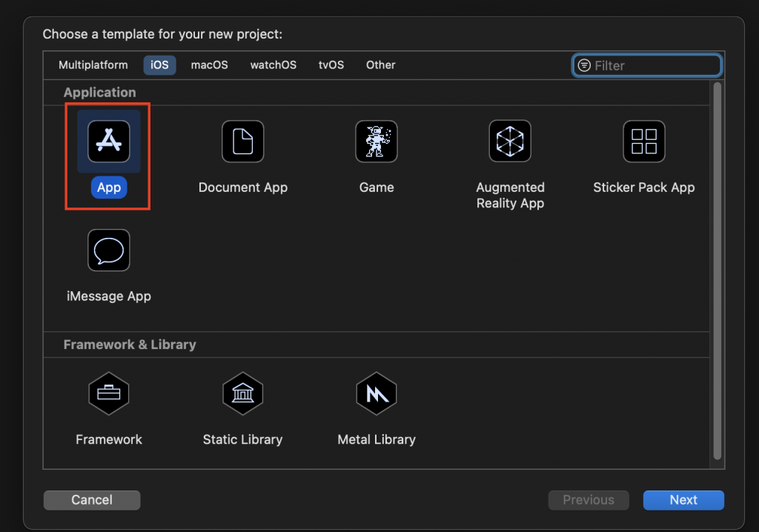Choose the Game template icon
Viewport: 759px width, 532px height.
pyautogui.click(x=376, y=142)
